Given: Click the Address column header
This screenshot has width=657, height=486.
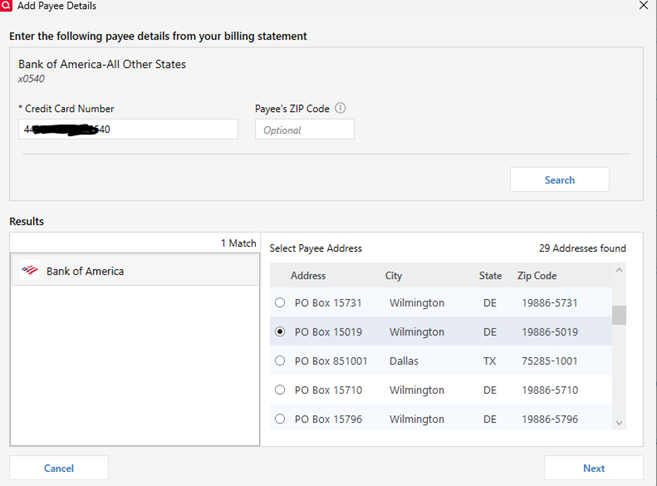Looking at the screenshot, I should (308, 276).
